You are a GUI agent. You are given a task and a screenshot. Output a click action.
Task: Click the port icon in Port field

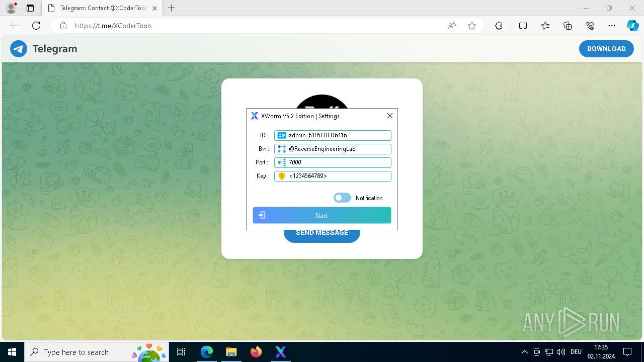[x=282, y=162]
